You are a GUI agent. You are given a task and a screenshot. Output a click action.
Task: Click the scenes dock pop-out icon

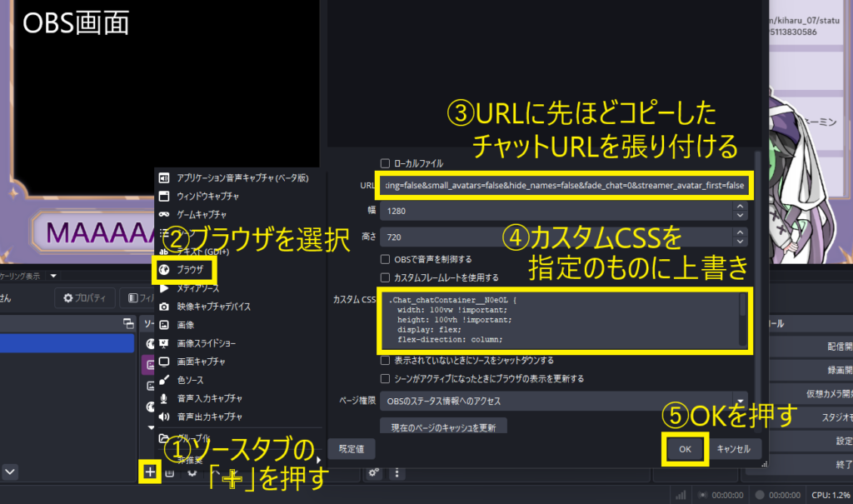click(128, 323)
